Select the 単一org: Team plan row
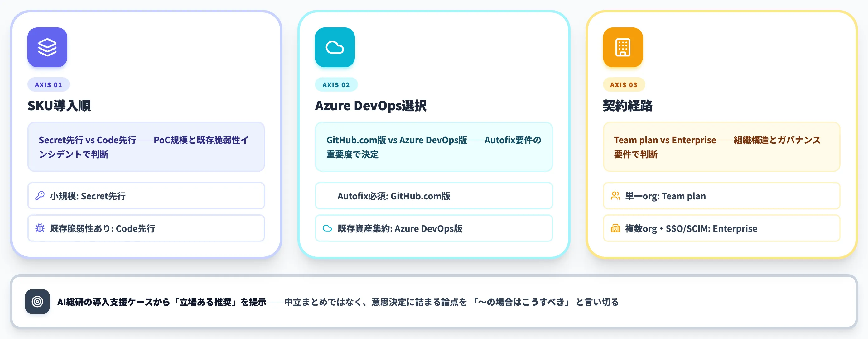Screen dimensions: 868x339 pos(721,196)
